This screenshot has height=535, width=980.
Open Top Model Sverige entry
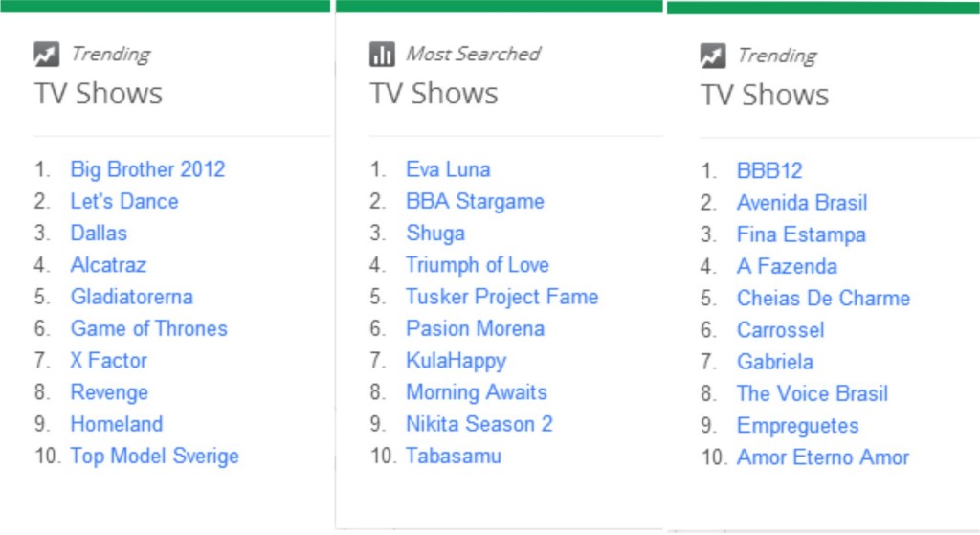pos(154,456)
